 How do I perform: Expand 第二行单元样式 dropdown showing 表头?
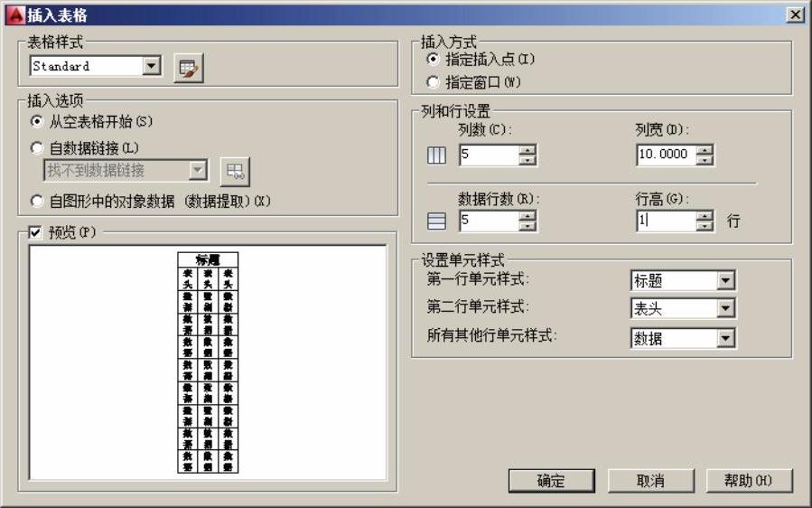(x=725, y=309)
